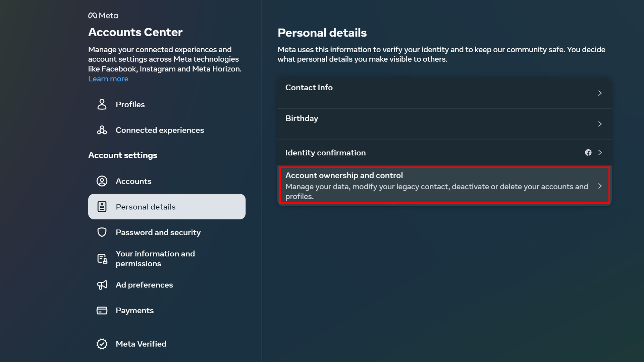Click the Facebook icon beside Identity confirmation
Screen dimensions: 644x362
click(x=588, y=153)
